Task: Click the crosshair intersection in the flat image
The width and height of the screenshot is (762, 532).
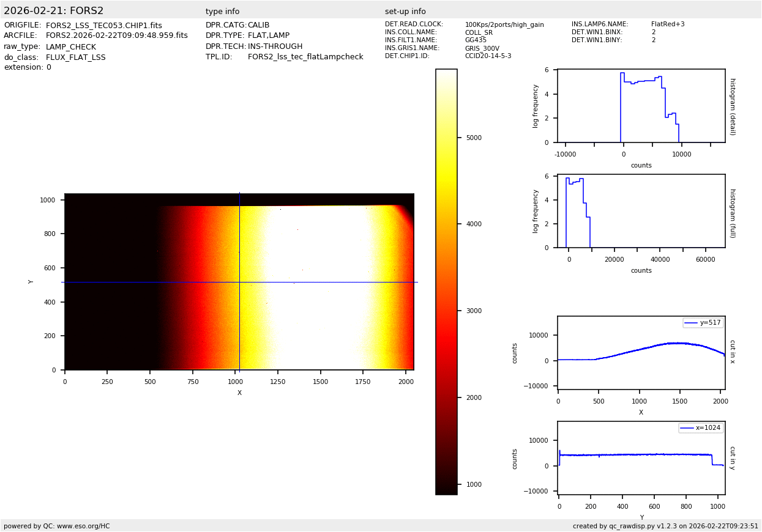Action: tap(239, 282)
